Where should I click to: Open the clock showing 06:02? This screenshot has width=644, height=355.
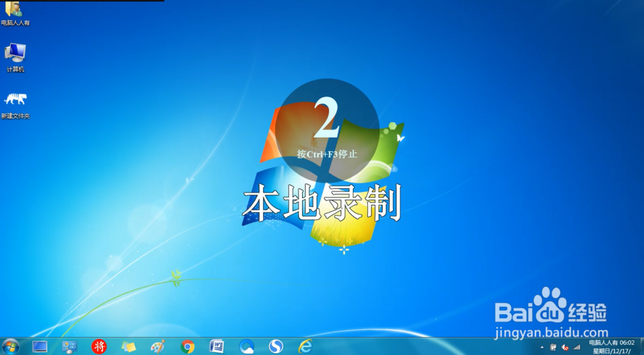click(612, 347)
